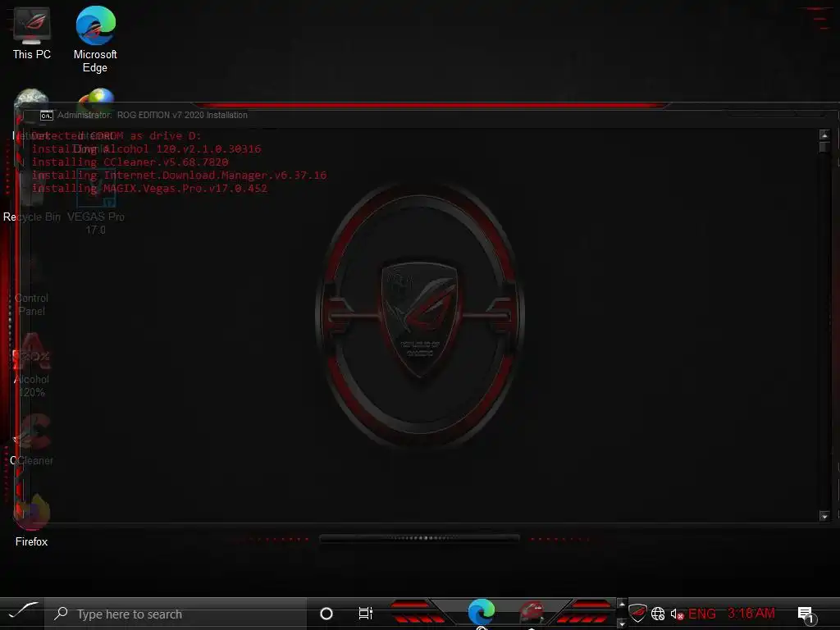Image resolution: width=840 pixels, height=630 pixels.
Task: Click the text 'Alcohol 120.v2.1.0.30316'
Action: tap(182, 149)
